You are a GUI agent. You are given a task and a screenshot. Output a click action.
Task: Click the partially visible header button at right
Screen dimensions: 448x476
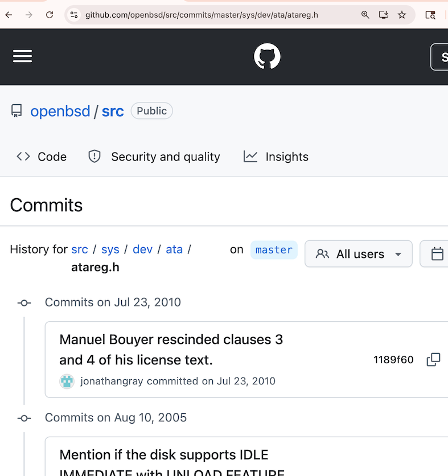439,57
